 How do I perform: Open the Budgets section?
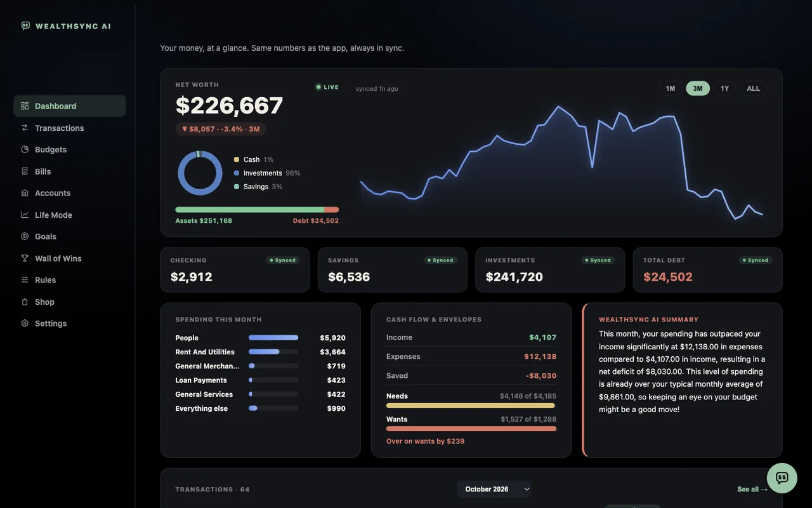(70, 149)
